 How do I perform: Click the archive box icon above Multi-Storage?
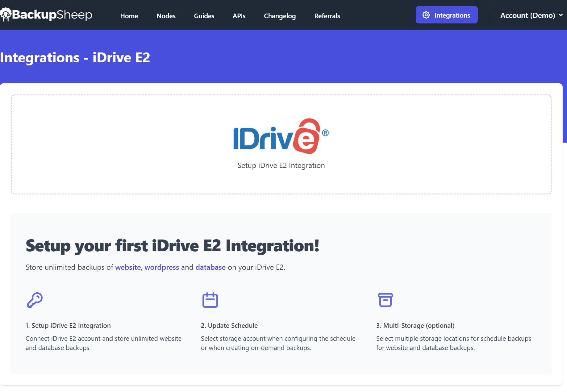pos(386,300)
